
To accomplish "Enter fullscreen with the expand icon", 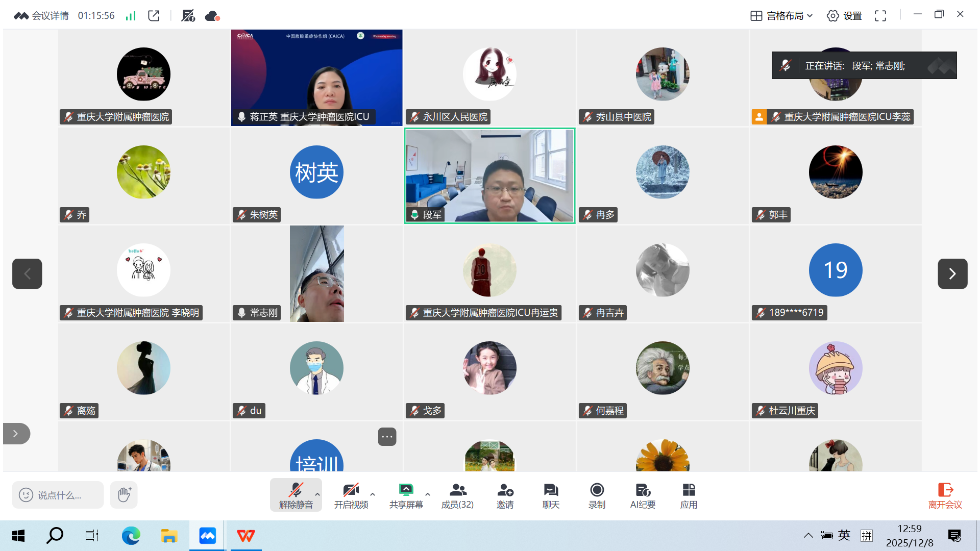I will tap(880, 15).
